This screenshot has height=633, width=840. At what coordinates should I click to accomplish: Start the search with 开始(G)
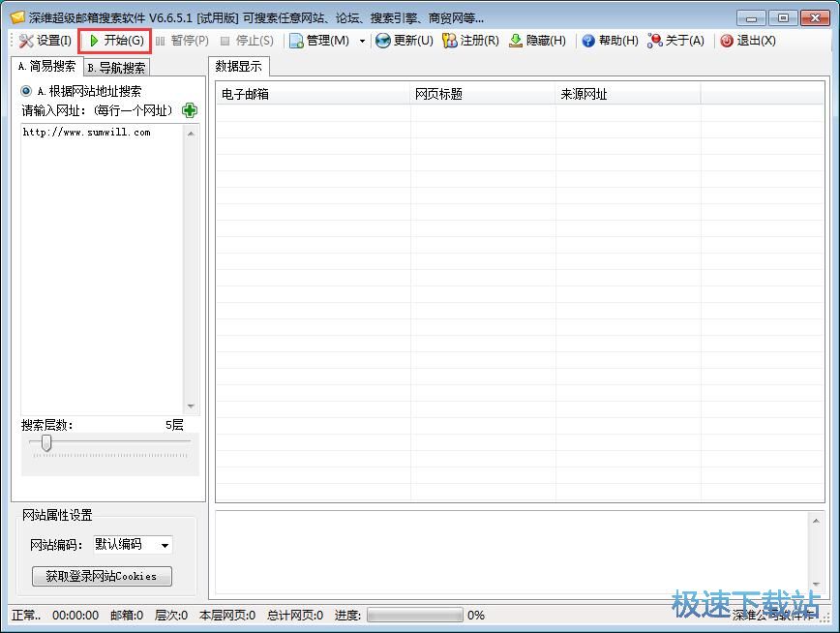[x=115, y=41]
